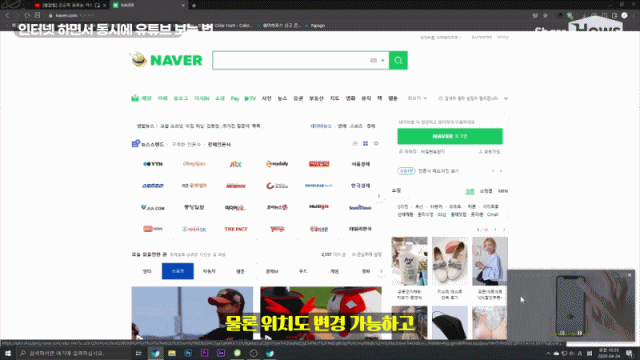
Task: Open the 부동산 real estate link
Action: [316, 98]
